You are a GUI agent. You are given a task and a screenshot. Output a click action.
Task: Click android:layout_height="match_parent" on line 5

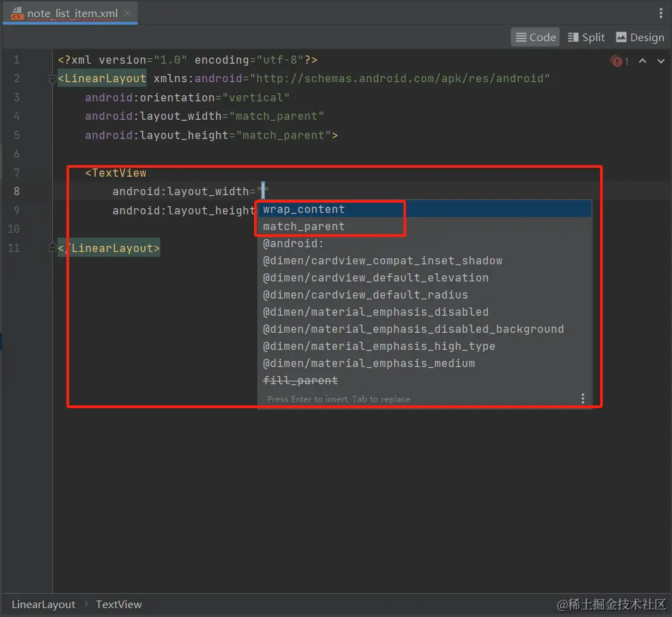208,136
